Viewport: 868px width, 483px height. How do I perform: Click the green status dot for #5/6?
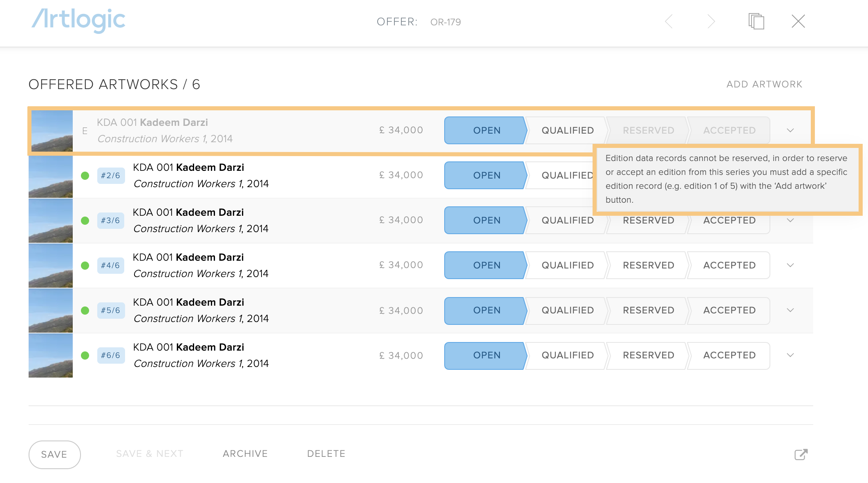(x=85, y=311)
